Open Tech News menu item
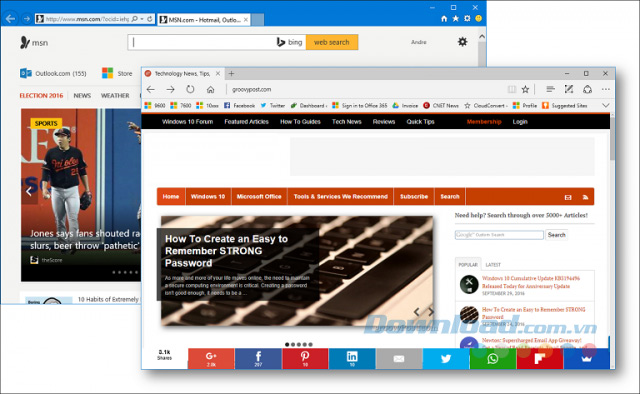Image resolution: width=640 pixels, height=394 pixels. click(347, 122)
